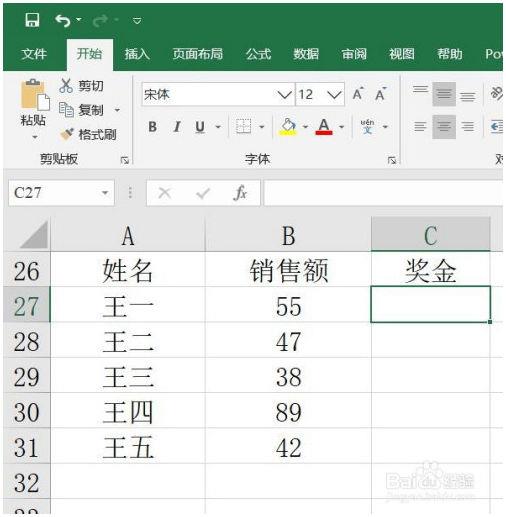This screenshot has width=506, height=517.
Task: Click the increase font size icon
Action: click(358, 94)
